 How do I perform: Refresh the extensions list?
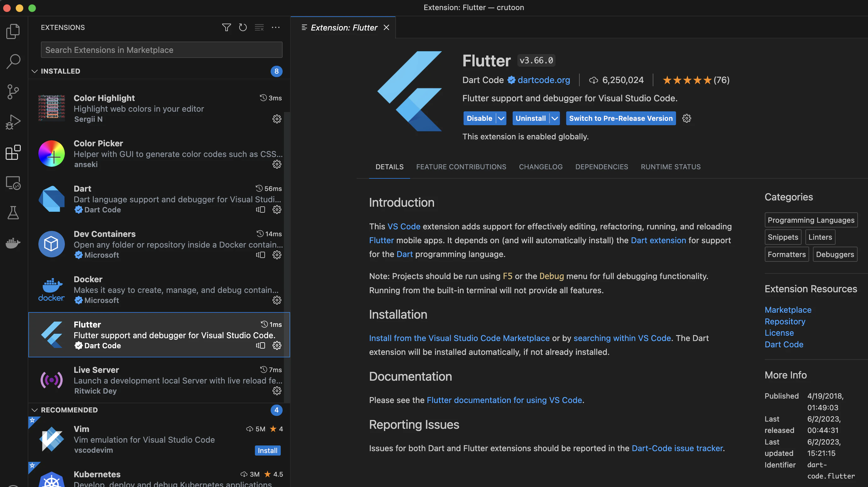pos(243,27)
